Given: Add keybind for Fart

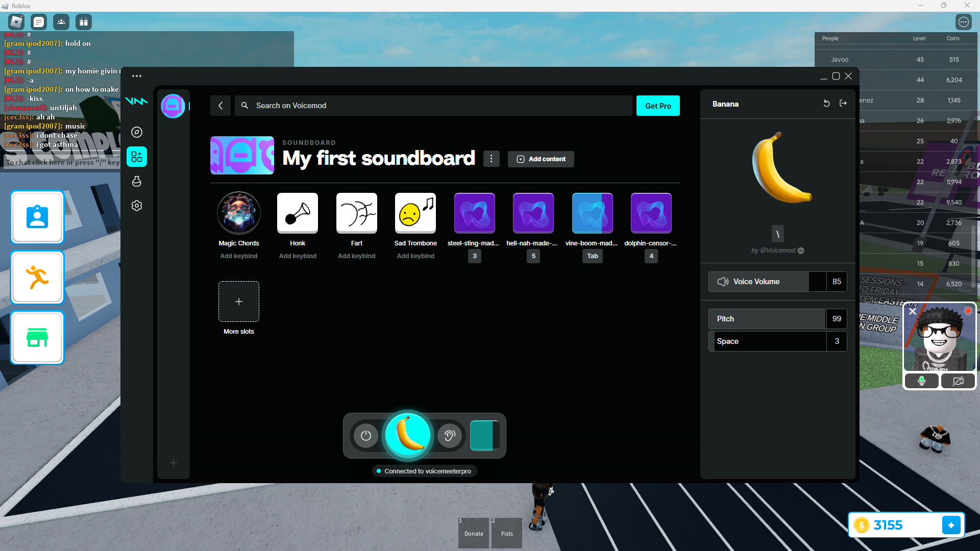Looking at the screenshot, I should click(357, 256).
